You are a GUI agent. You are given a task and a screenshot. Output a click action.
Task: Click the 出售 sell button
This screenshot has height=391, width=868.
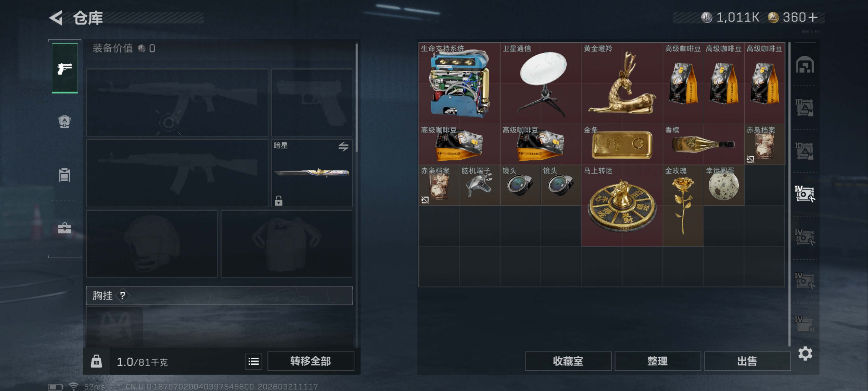tap(747, 361)
